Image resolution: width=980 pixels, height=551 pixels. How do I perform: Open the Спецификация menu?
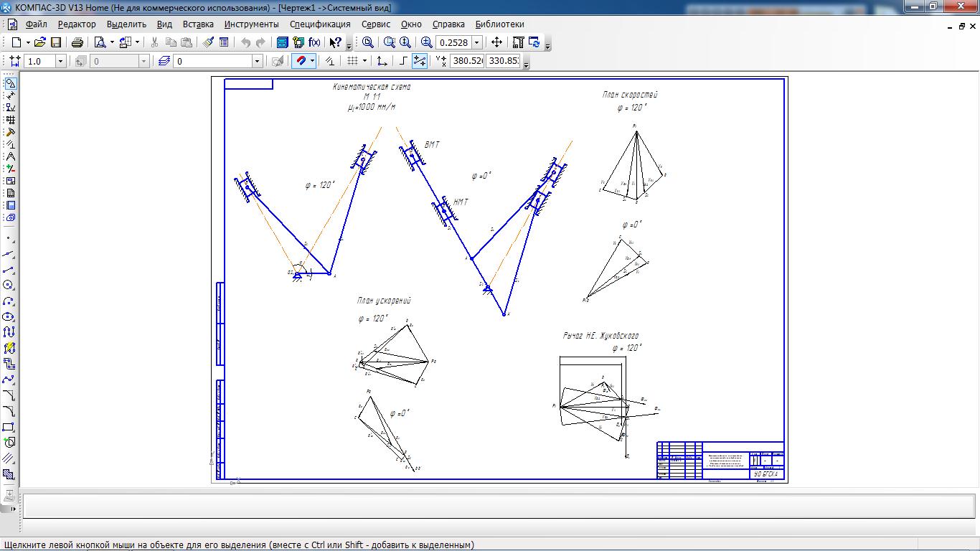point(320,24)
